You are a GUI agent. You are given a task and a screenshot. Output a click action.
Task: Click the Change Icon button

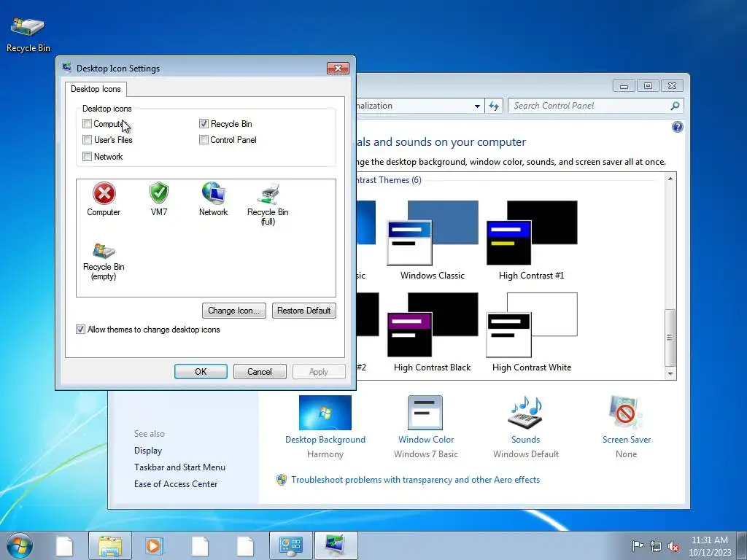(234, 311)
